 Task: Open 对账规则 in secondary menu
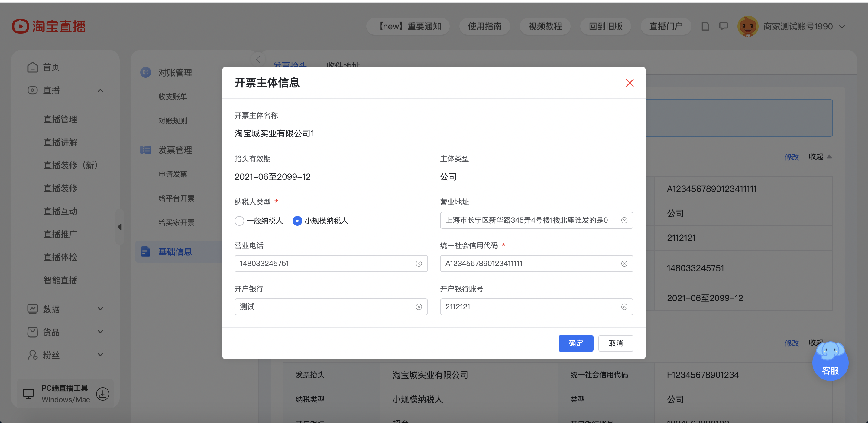(x=173, y=121)
